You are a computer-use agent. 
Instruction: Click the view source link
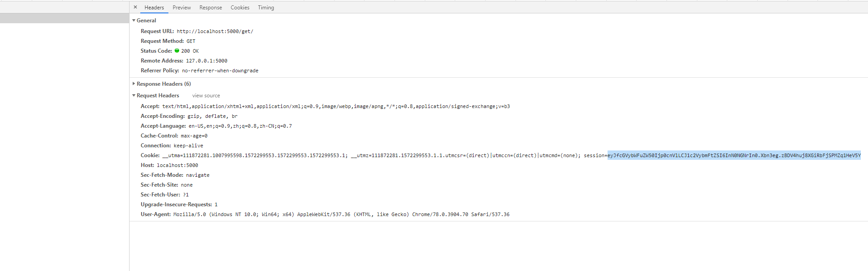[x=206, y=96]
